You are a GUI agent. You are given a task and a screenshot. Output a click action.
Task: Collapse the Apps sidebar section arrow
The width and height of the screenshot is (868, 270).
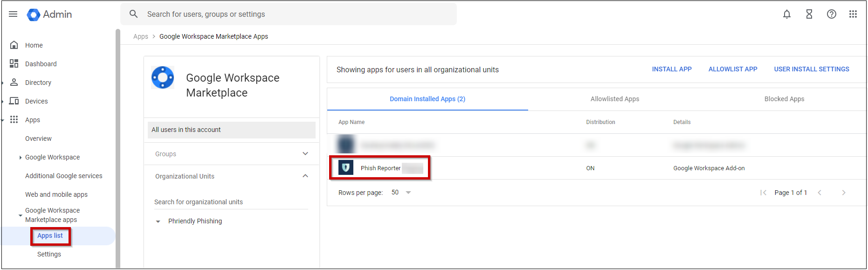click(3, 120)
